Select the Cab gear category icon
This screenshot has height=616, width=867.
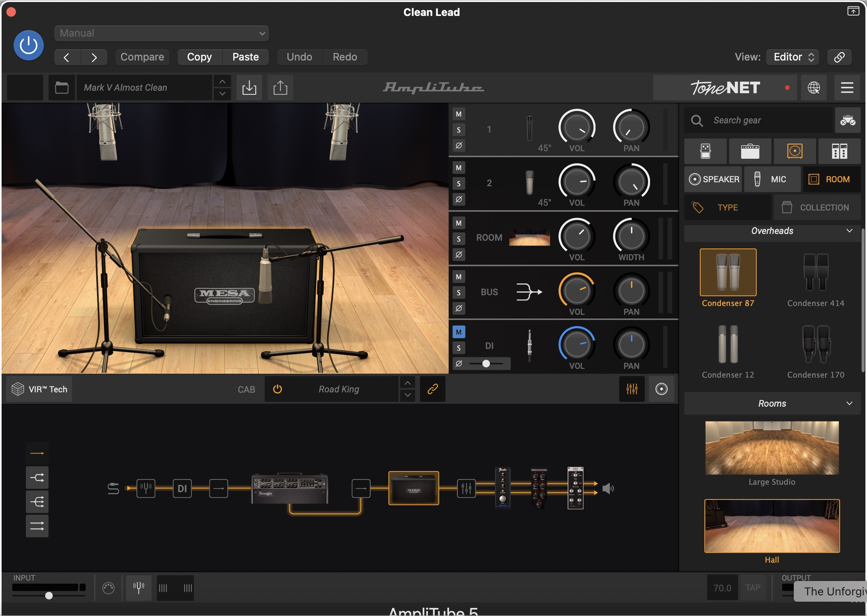pyautogui.click(x=795, y=151)
